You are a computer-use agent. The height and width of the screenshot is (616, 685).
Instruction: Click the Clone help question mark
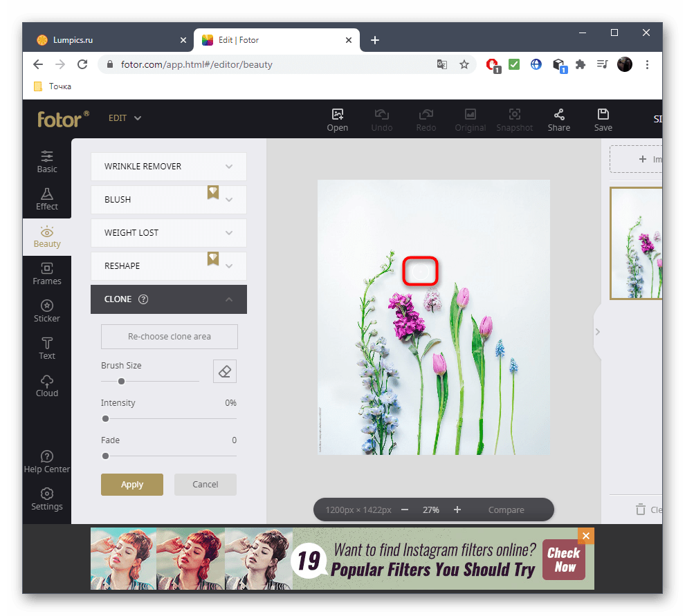point(143,299)
